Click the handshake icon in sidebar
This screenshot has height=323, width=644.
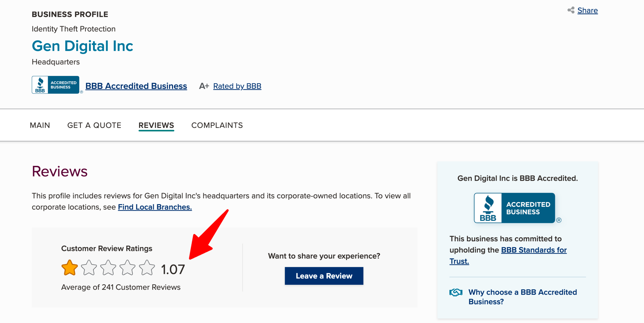(x=456, y=292)
